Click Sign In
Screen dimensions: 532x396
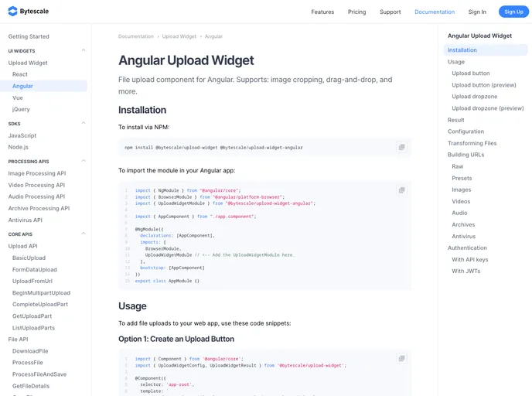click(x=477, y=12)
